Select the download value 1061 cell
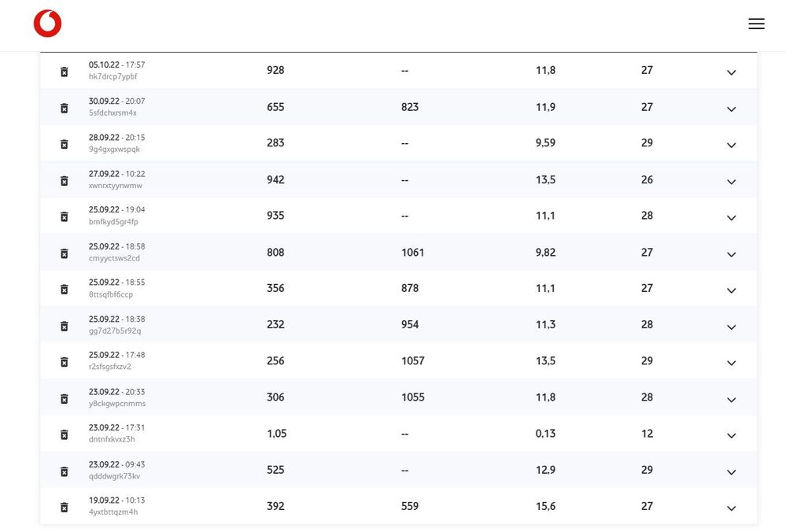 412,253
